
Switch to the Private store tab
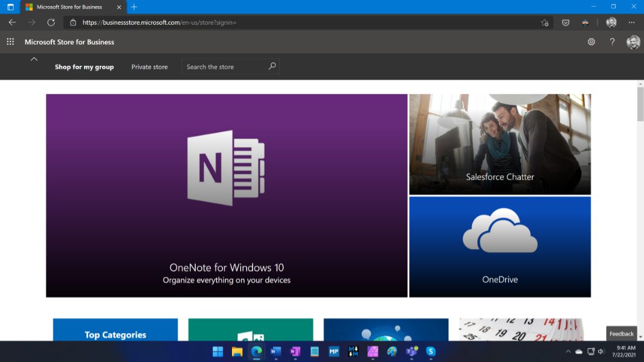[x=149, y=67]
